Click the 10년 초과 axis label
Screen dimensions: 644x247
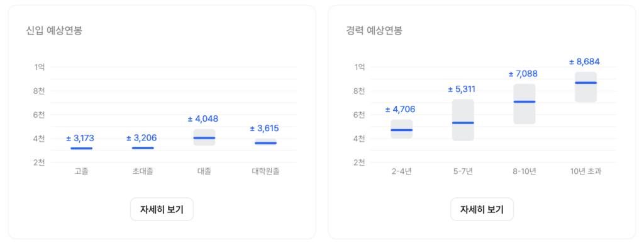pos(586,171)
